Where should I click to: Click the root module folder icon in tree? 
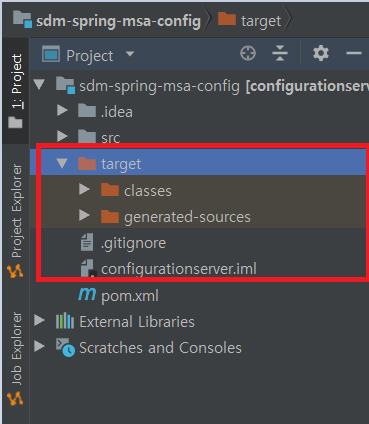coord(65,85)
